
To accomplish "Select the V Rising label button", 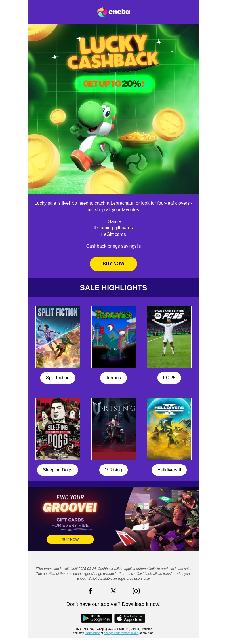I will pyautogui.click(x=113, y=470).
